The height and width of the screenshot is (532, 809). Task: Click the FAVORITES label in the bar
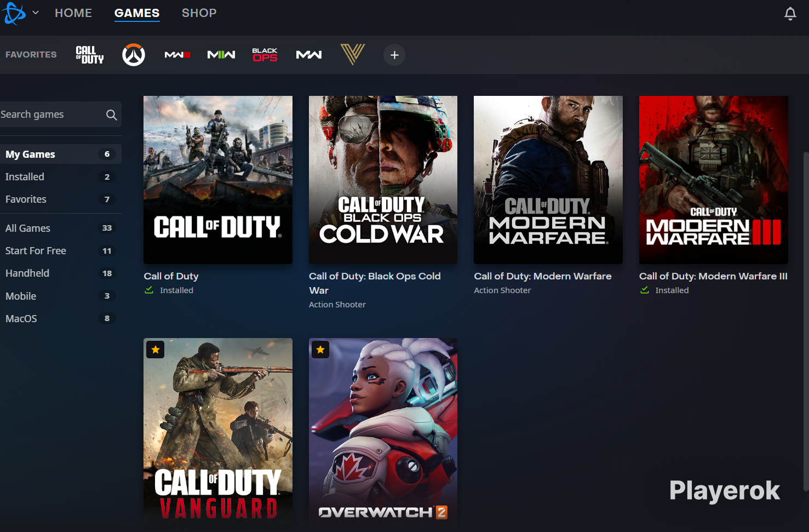point(31,55)
